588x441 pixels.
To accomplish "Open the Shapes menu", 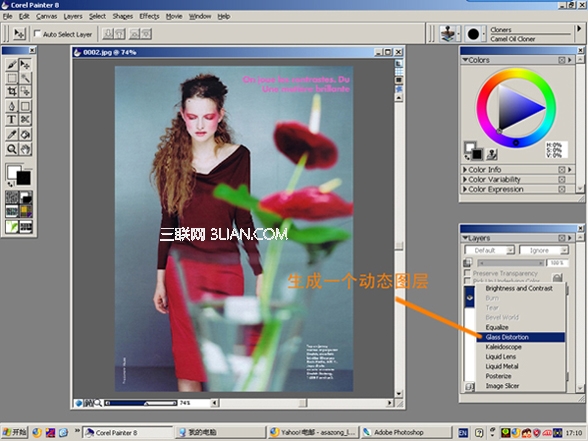I will (x=123, y=16).
